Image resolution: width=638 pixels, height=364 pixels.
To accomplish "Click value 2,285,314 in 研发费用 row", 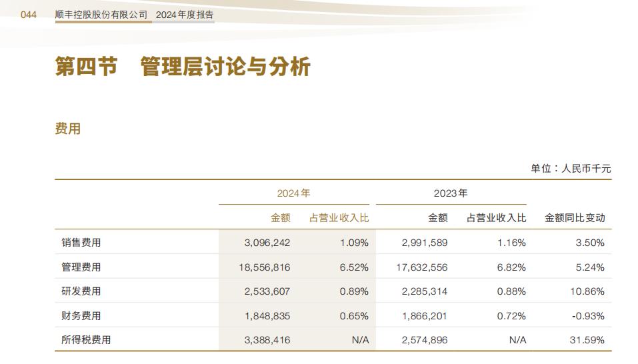I will point(425,291).
